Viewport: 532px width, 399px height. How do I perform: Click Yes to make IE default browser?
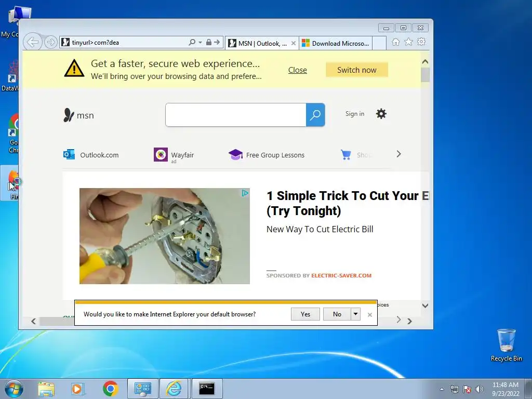coord(305,314)
